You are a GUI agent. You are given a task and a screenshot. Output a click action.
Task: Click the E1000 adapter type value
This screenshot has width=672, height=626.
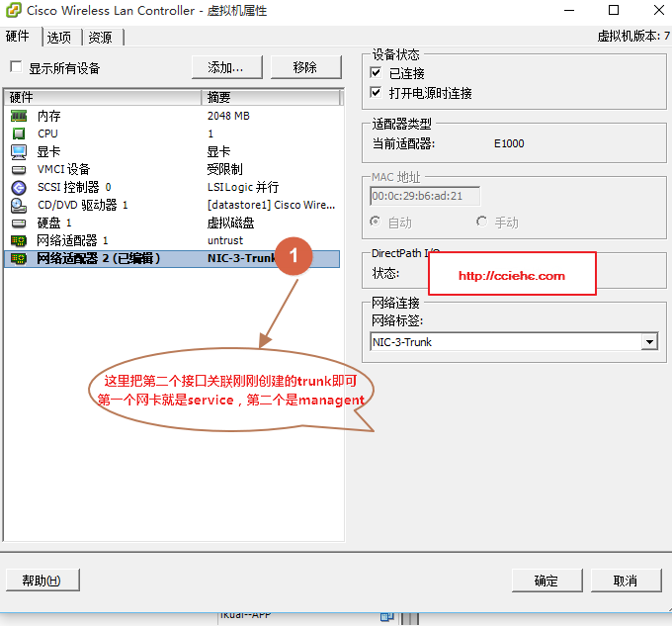(x=509, y=143)
